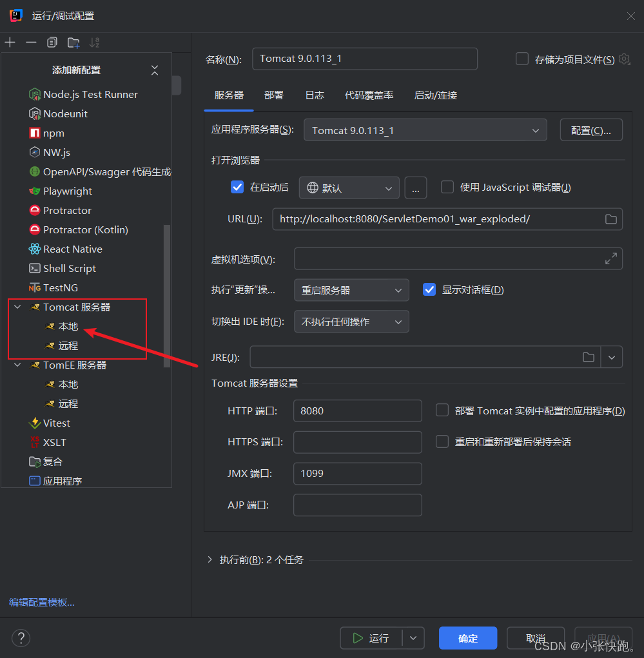Image resolution: width=644 pixels, height=658 pixels.
Task: Click the remove configuration minus icon
Action: (x=31, y=43)
